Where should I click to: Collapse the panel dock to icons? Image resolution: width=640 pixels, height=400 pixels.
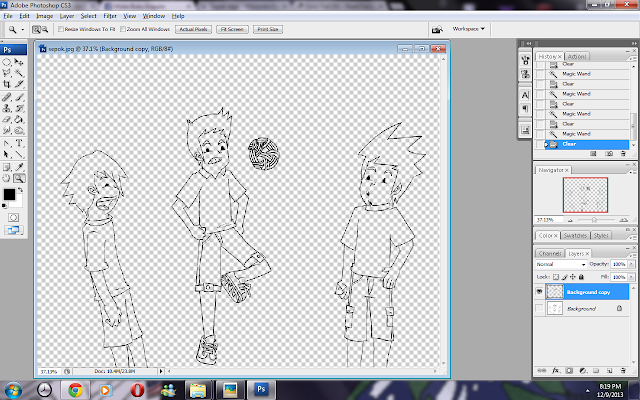tap(634, 43)
